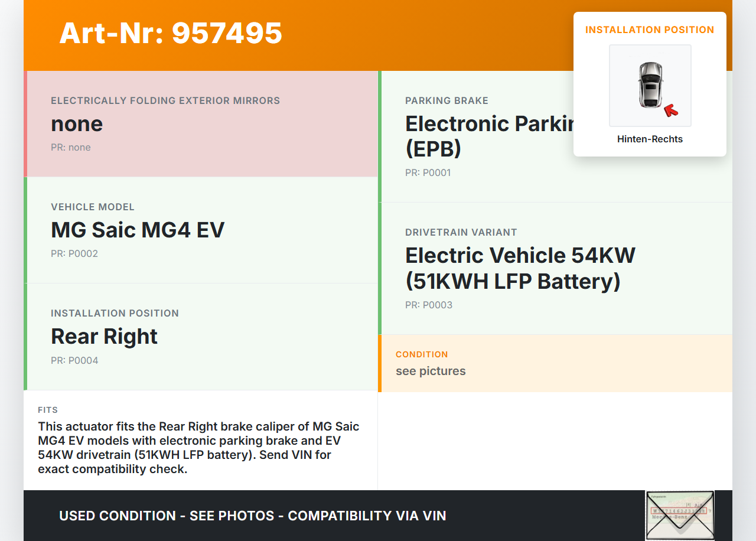The height and width of the screenshot is (541, 756).
Task: Click the red arrow on car diagram
Action: pos(670,110)
